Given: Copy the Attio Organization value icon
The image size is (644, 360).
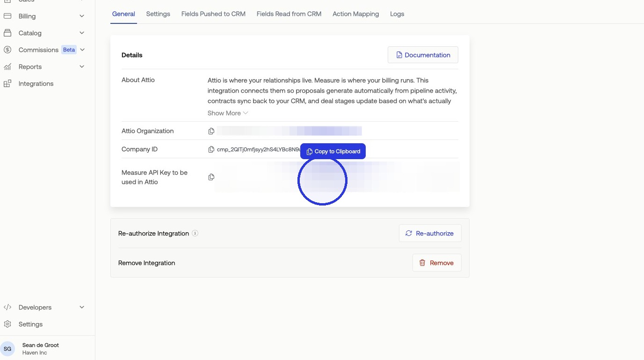Looking at the screenshot, I should (x=211, y=131).
